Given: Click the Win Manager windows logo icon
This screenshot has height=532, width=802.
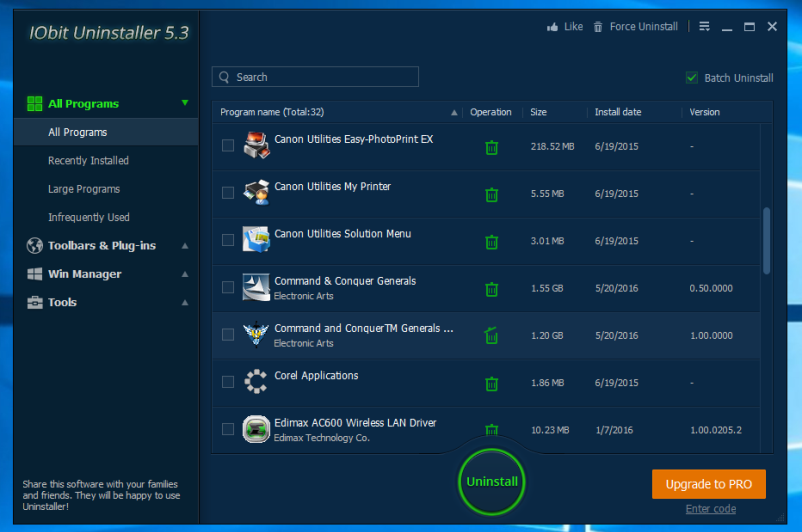Looking at the screenshot, I should [x=35, y=274].
